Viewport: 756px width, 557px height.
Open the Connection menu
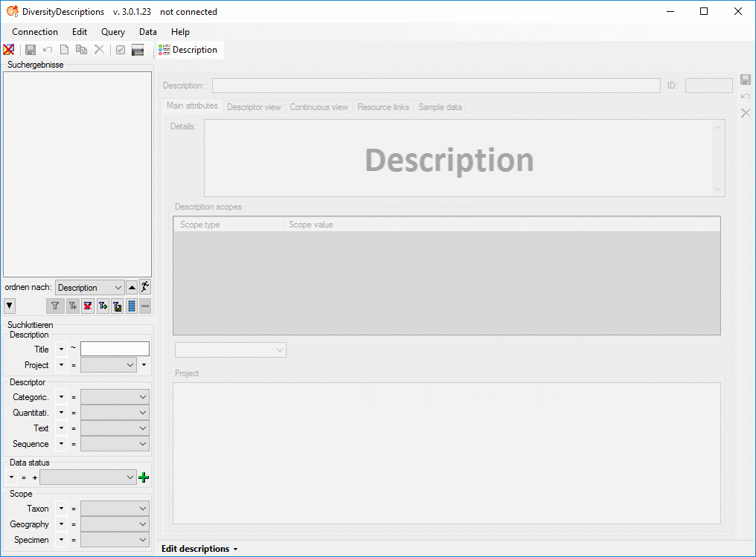(35, 32)
